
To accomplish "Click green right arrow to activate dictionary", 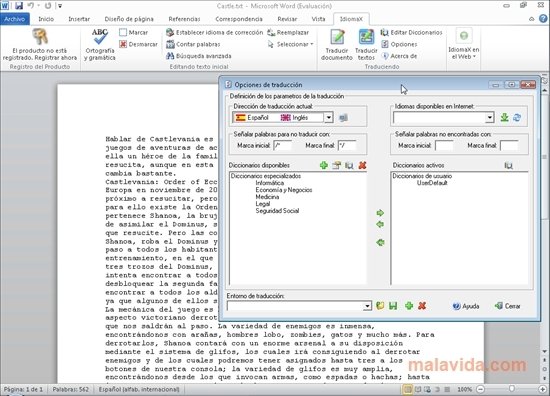I will pos(380,213).
